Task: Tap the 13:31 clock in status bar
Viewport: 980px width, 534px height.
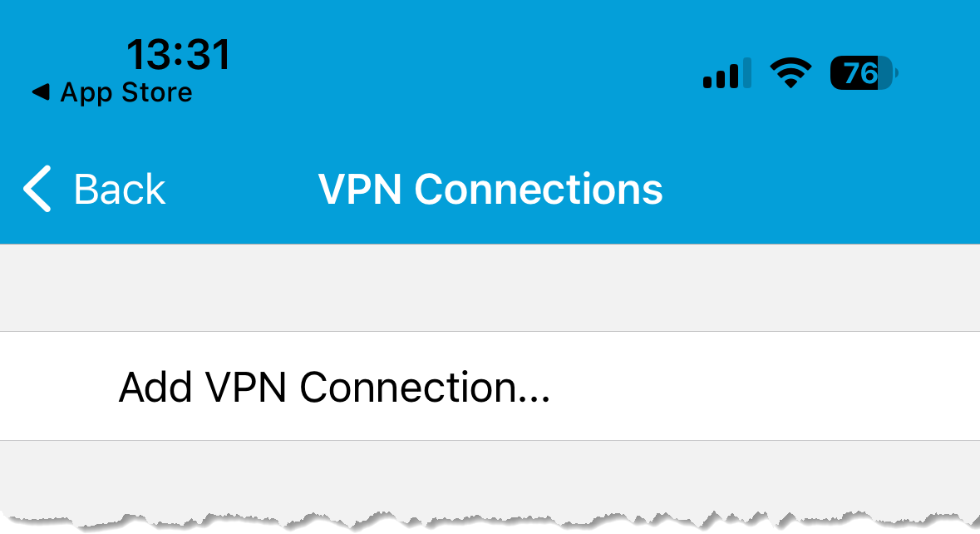Action: point(178,54)
